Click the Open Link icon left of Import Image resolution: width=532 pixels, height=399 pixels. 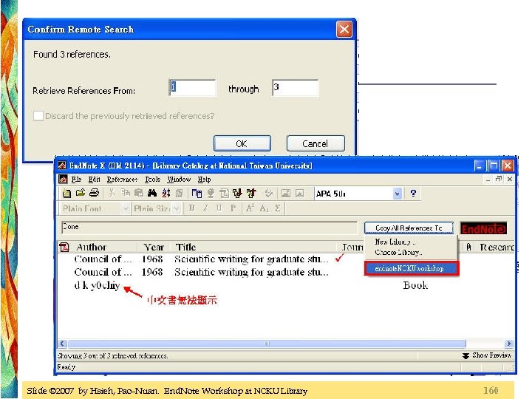(225, 194)
